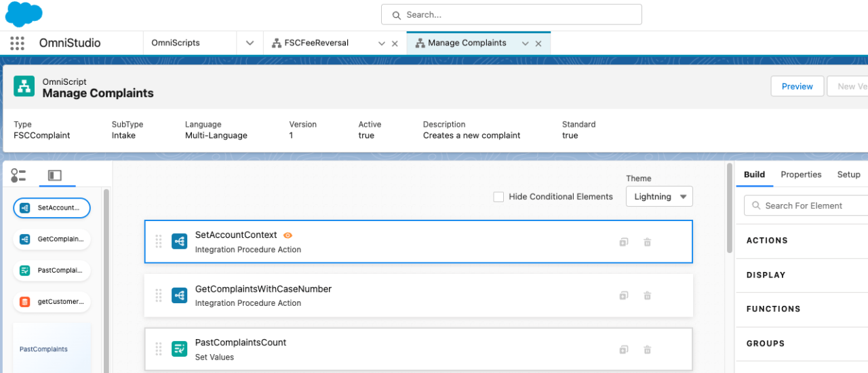Click the Version value 1
868x373 pixels.
click(291, 136)
